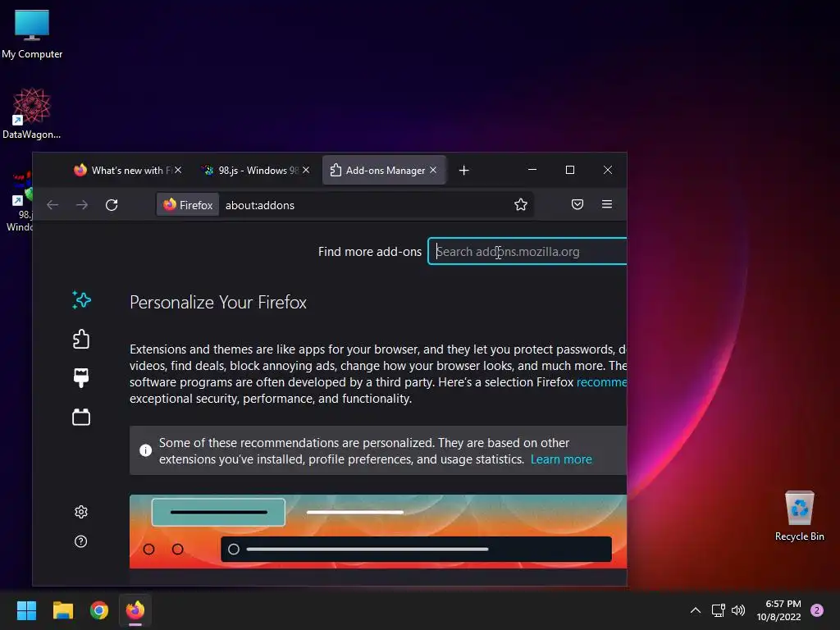Open network status tray icon

pos(718,610)
